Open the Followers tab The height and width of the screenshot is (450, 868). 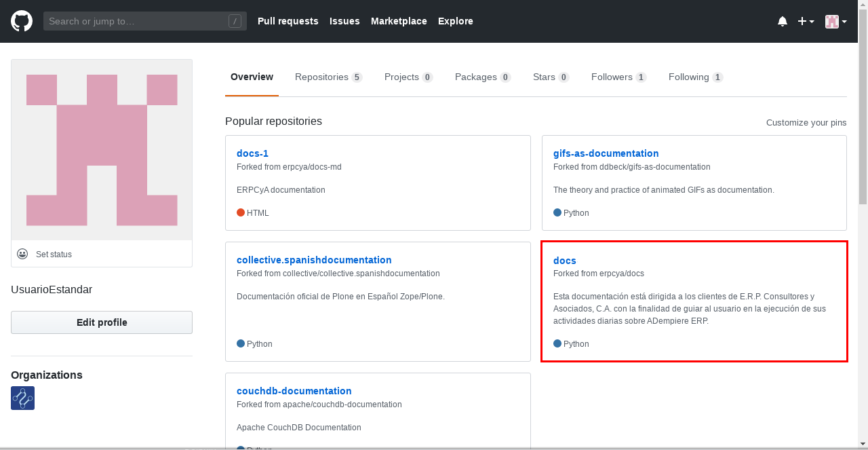618,77
